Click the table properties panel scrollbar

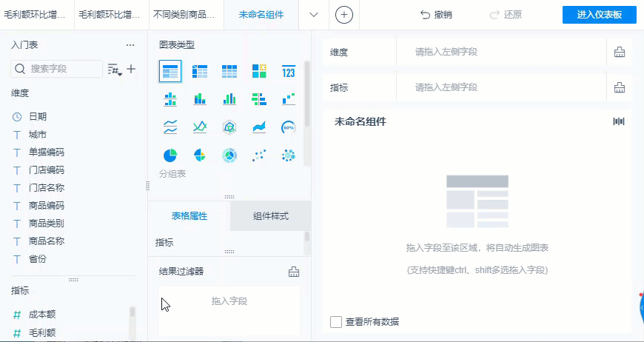point(306,238)
